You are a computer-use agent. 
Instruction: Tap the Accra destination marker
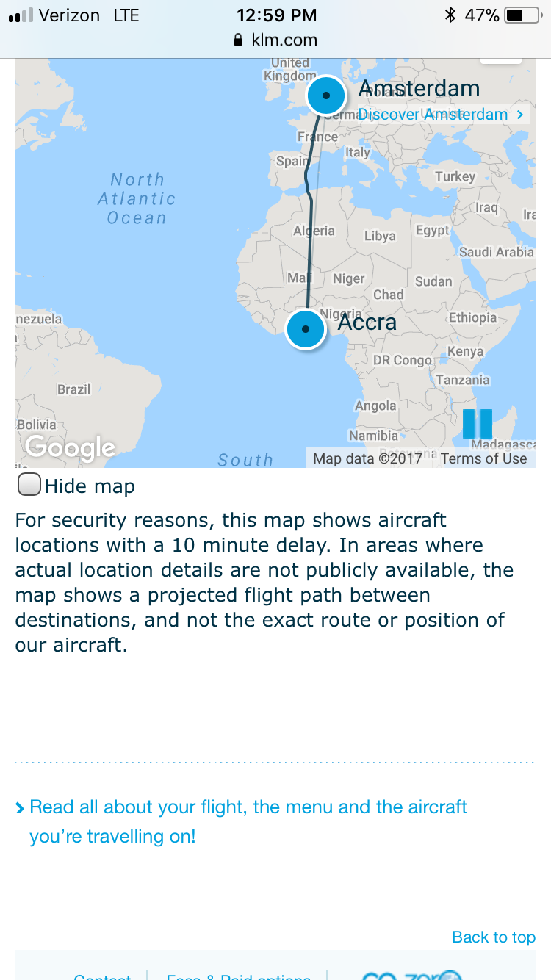[306, 329]
